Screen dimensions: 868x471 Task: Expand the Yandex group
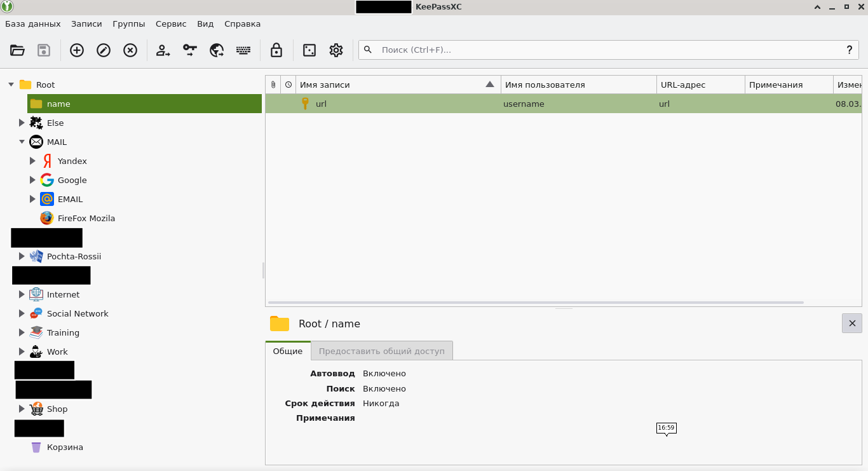32,161
